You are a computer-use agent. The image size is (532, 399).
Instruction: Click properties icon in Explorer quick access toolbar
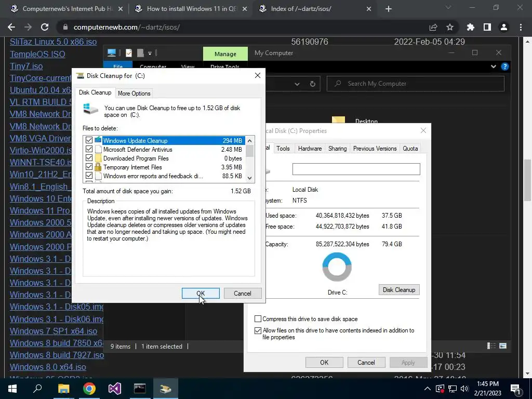coord(129,53)
